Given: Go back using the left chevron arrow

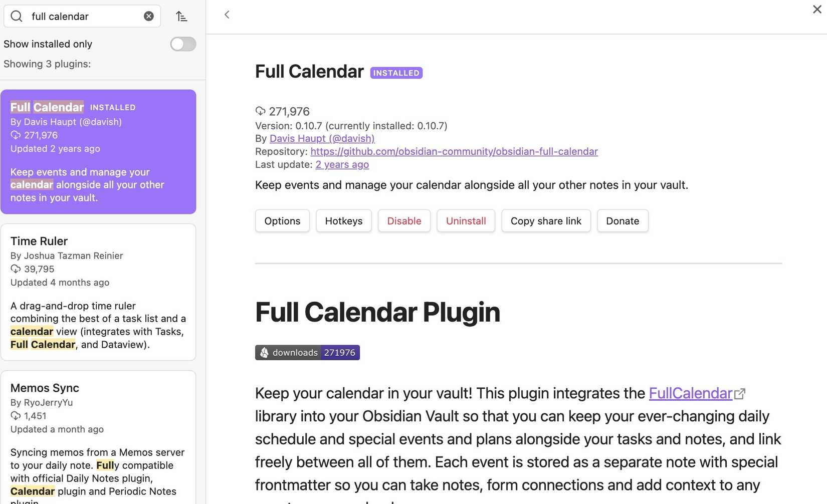Looking at the screenshot, I should coord(227,15).
